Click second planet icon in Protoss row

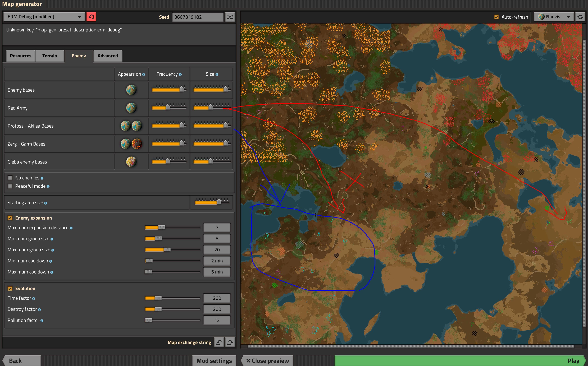[137, 126]
